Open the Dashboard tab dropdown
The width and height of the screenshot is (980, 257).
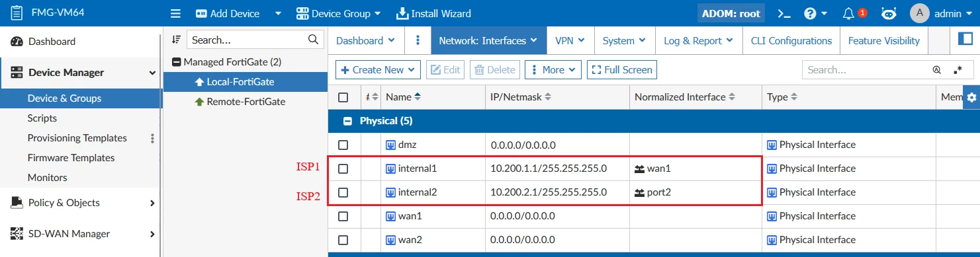click(365, 40)
